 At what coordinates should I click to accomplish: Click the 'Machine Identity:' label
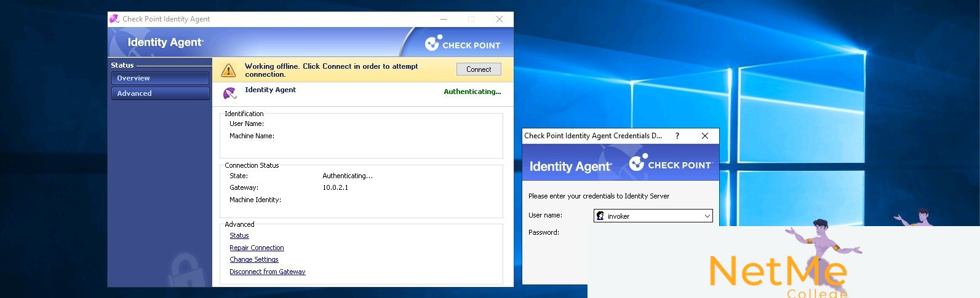255,200
